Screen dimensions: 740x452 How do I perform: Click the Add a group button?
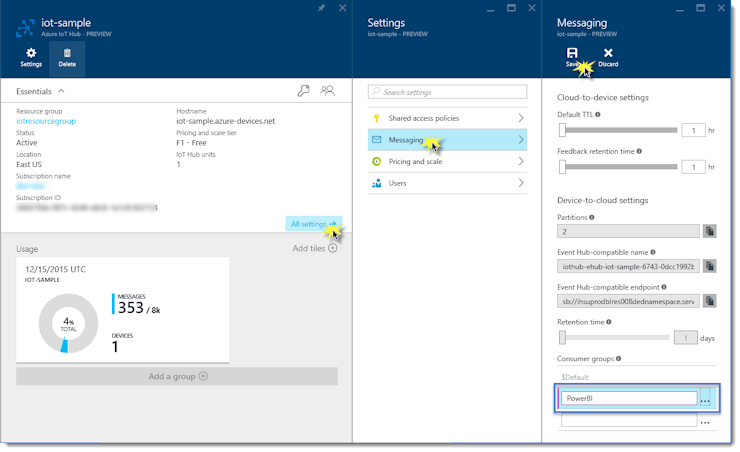[177, 376]
